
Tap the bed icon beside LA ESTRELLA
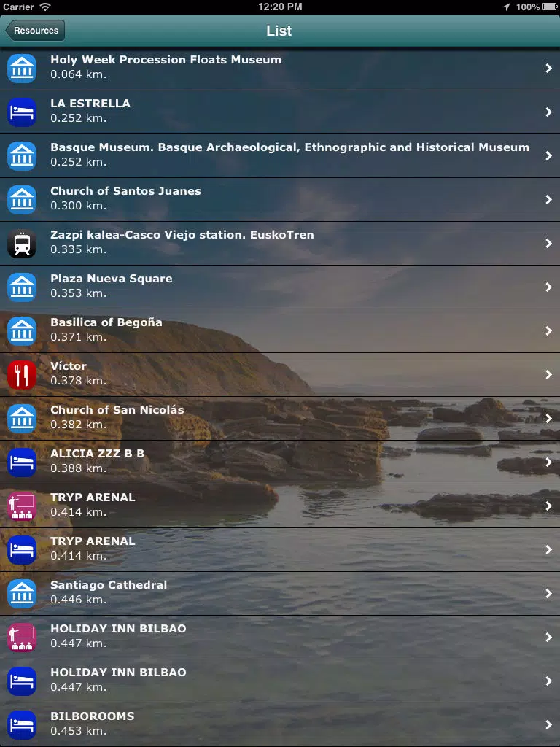[22, 112]
